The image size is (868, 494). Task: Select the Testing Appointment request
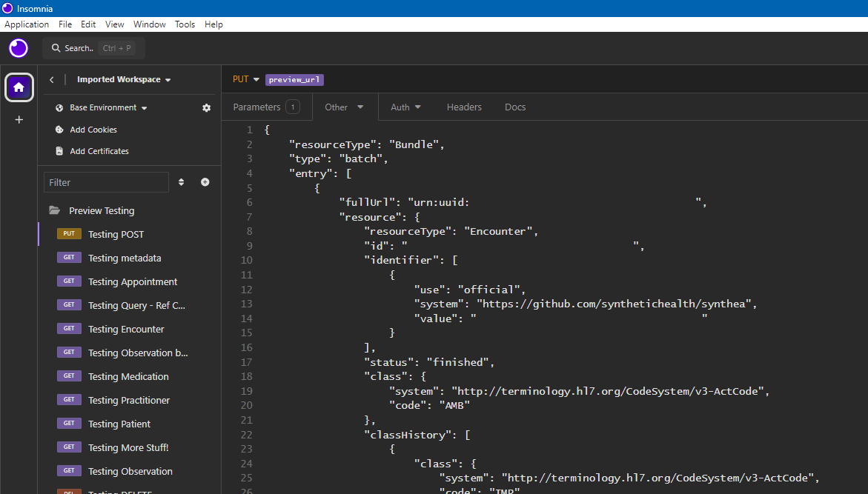point(133,281)
